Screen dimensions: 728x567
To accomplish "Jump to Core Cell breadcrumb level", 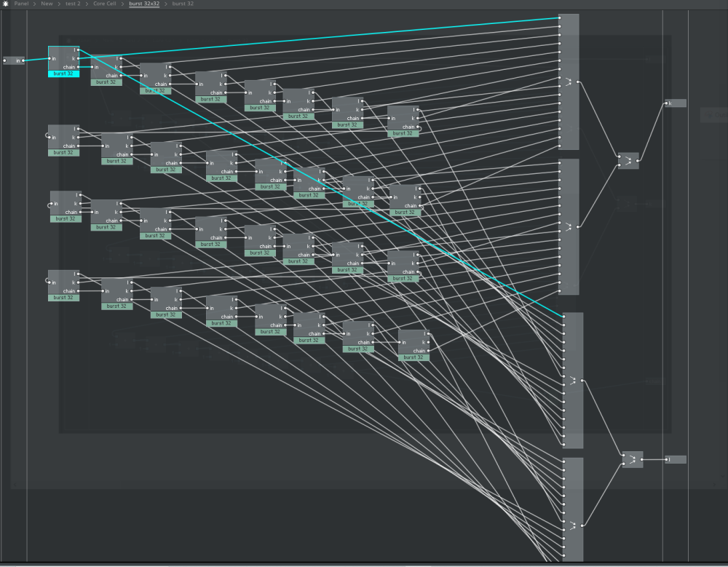I will pos(105,3).
